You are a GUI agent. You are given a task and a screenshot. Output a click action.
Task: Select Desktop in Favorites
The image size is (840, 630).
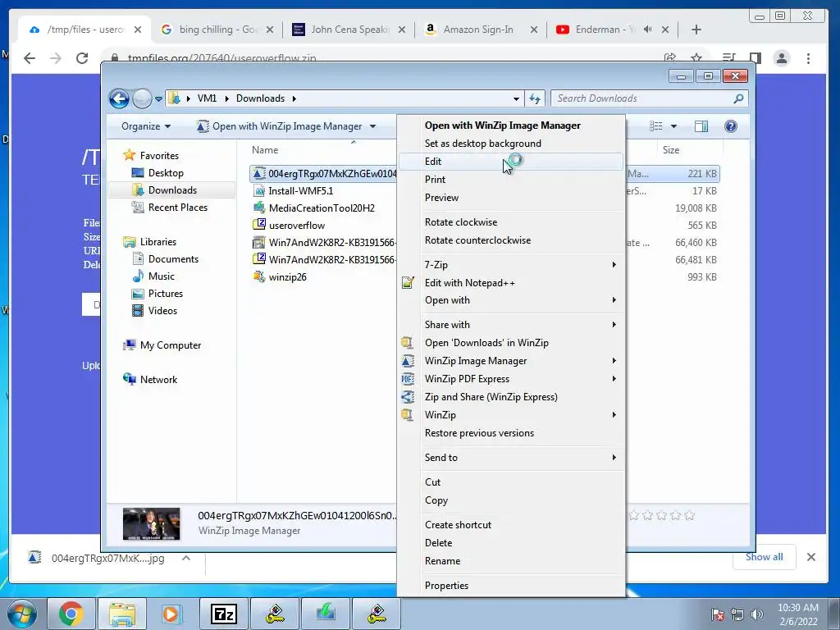click(x=166, y=173)
